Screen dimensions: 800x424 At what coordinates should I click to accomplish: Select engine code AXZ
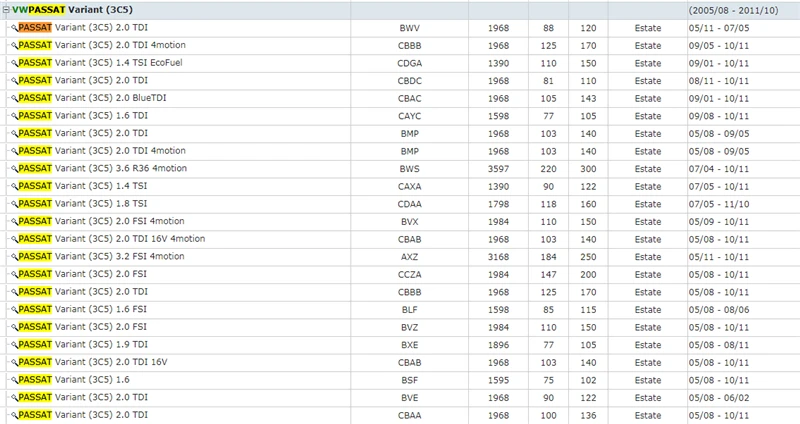coord(410,257)
